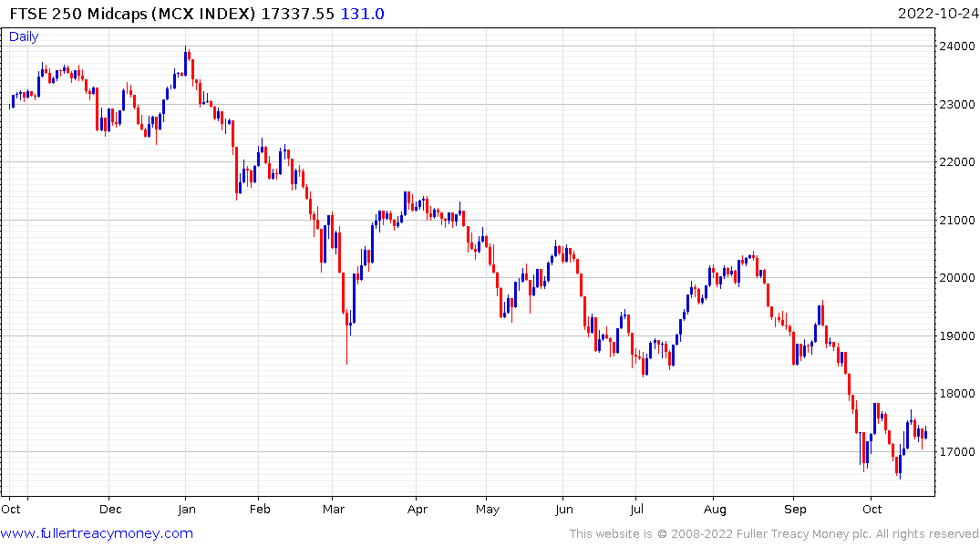Click the FTSE 250 Midcaps chart title
The height and width of the screenshot is (547, 980).
(134, 14)
